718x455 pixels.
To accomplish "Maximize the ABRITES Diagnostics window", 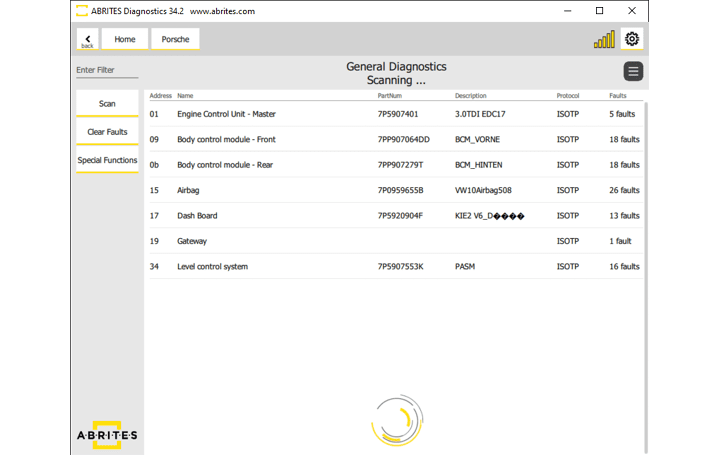I will 599,11.
